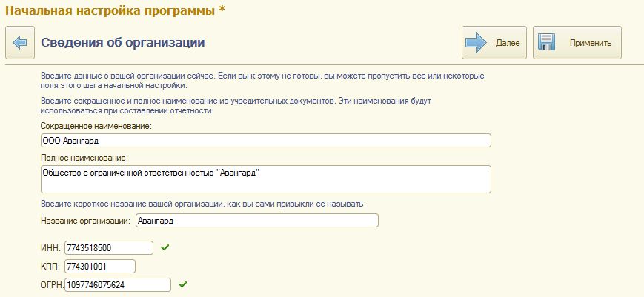644x297 pixels.
Task: Click the green checkmark beside ИНН
Action: [x=165, y=247]
